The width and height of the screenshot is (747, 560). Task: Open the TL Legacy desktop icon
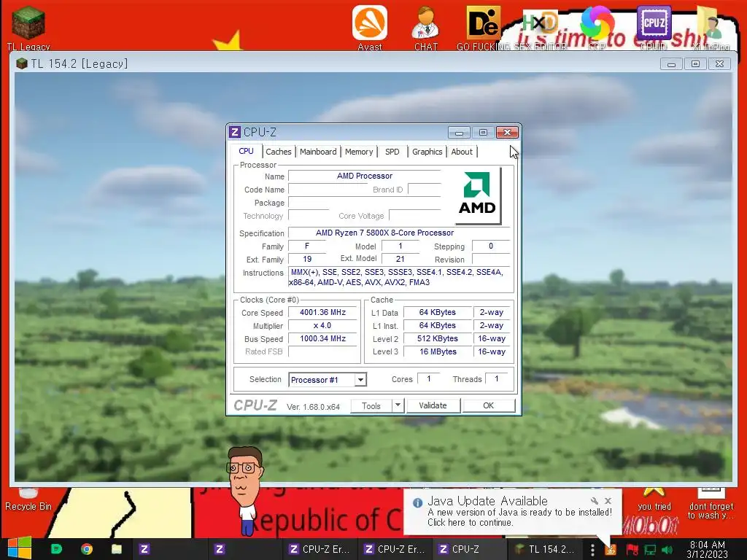click(28, 28)
